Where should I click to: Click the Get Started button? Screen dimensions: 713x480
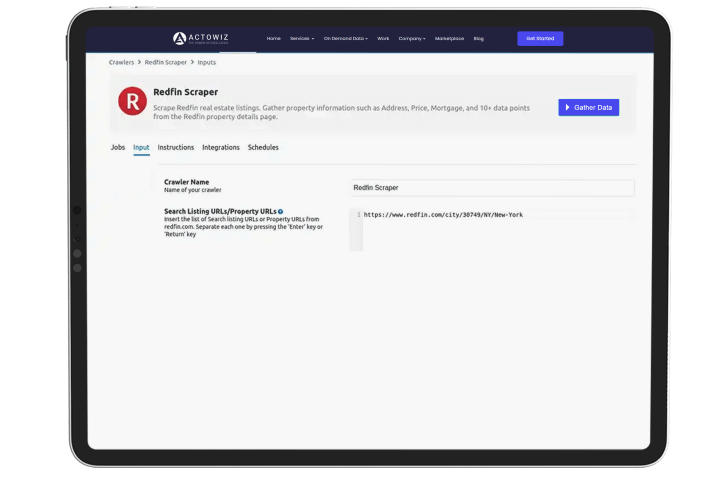point(540,39)
